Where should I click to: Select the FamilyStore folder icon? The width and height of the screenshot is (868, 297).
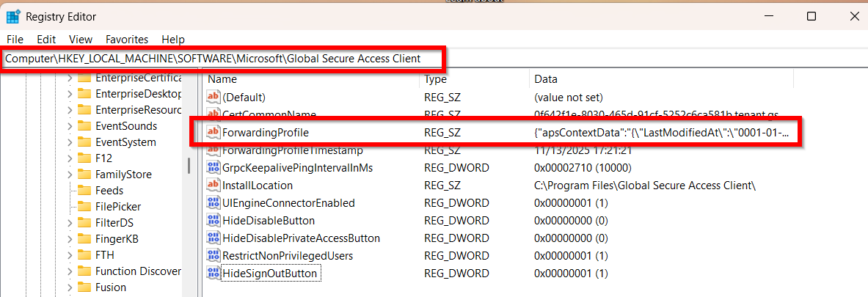[x=84, y=175]
